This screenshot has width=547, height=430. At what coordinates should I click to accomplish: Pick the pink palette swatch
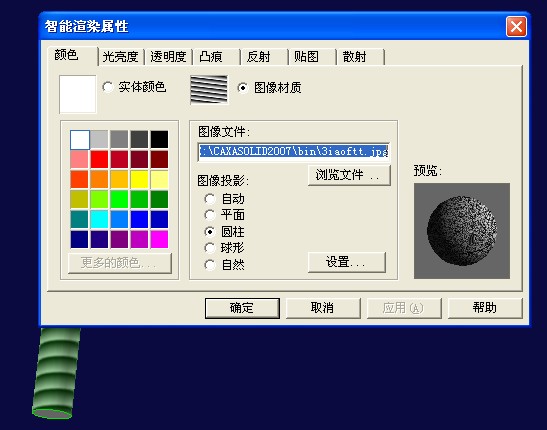pos(80,160)
